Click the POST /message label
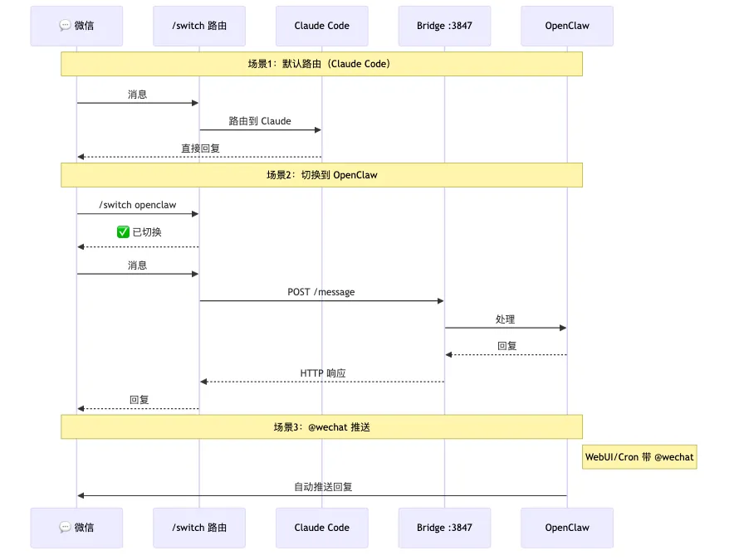 321,292
